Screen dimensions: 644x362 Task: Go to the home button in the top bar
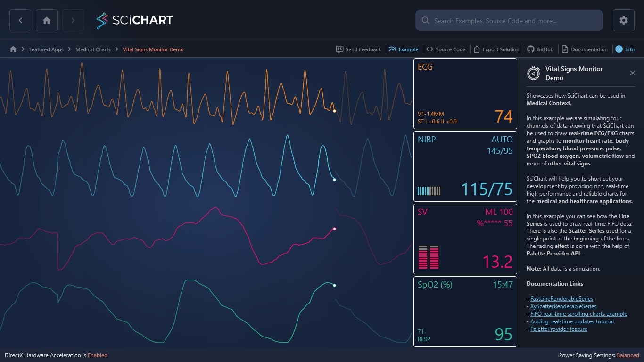click(47, 20)
